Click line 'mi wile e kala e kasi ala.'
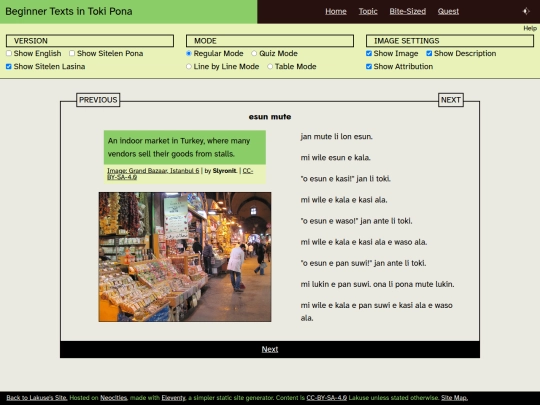 pos(344,200)
